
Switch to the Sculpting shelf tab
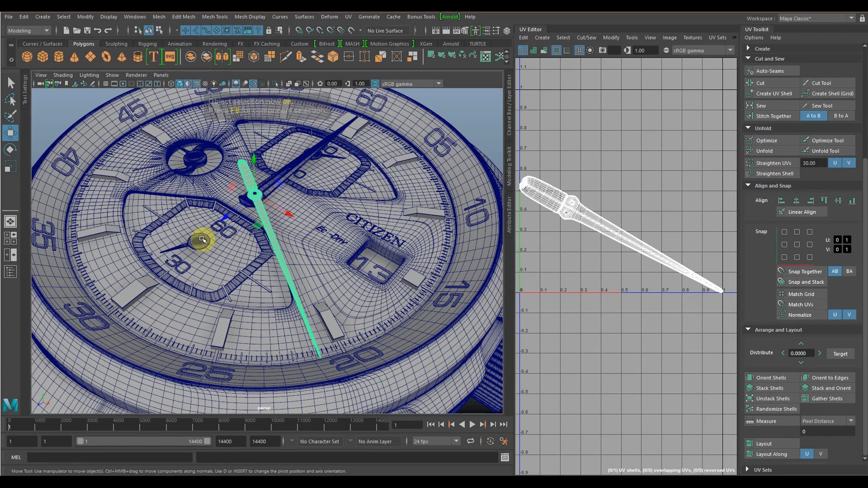(x=116, y=44)
